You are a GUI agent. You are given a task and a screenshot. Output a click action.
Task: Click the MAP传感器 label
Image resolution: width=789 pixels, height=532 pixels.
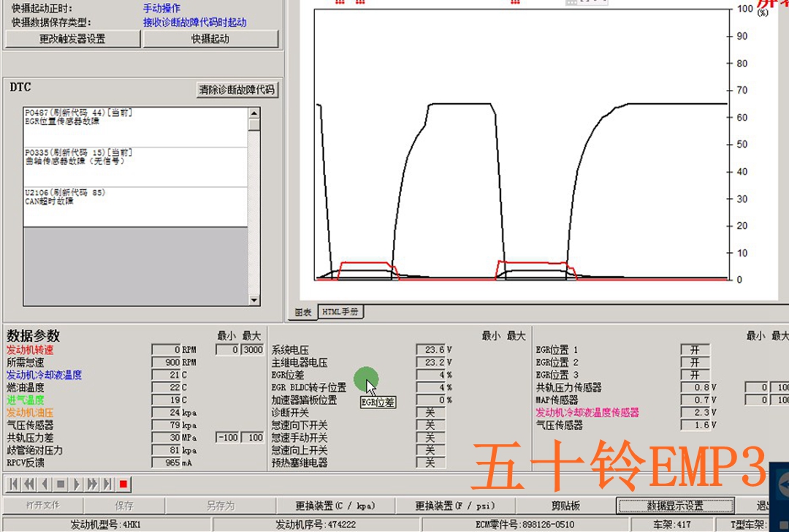(x=557, y=400)
